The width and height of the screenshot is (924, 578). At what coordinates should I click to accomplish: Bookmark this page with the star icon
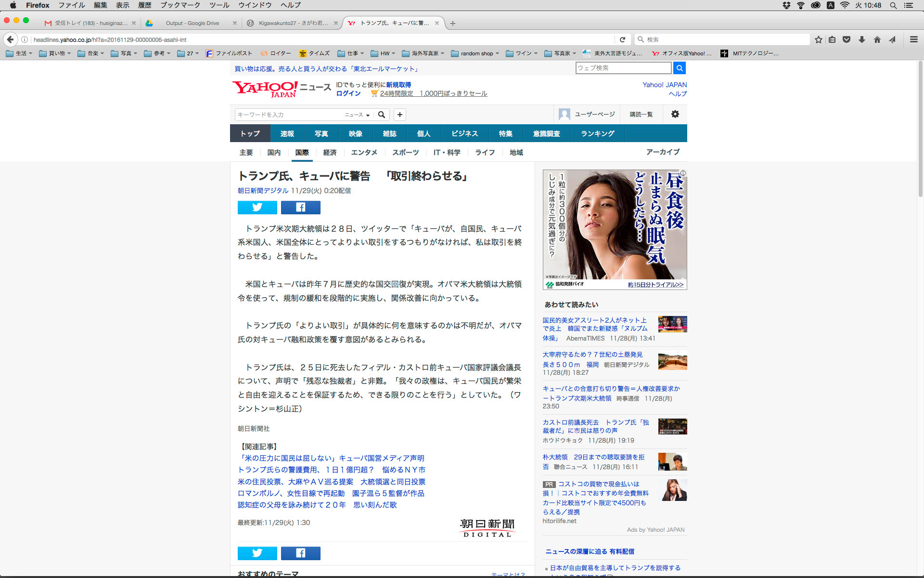click(818, 39)
